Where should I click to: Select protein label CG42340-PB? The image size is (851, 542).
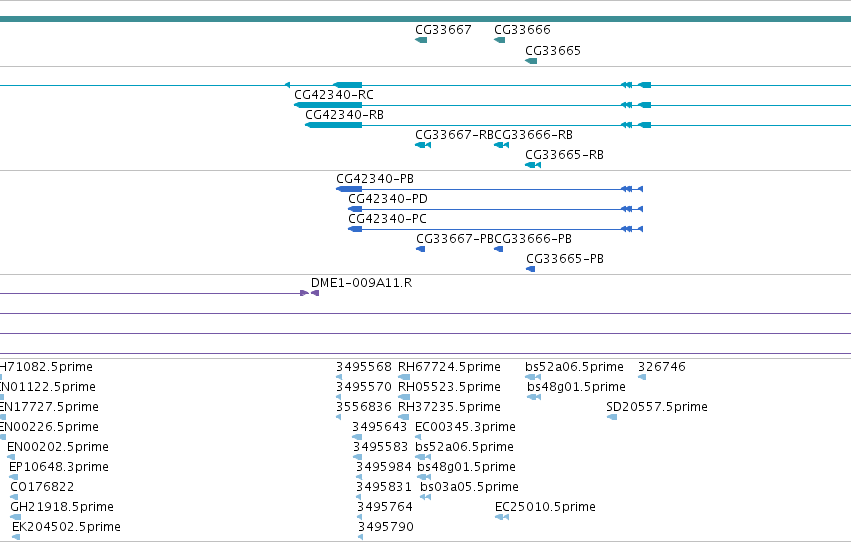[375, 179]
